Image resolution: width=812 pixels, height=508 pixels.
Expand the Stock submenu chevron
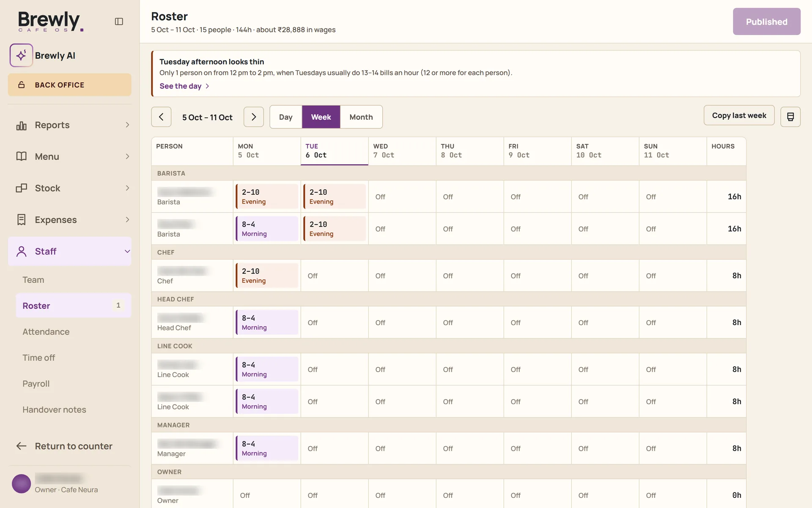(127, 188)
